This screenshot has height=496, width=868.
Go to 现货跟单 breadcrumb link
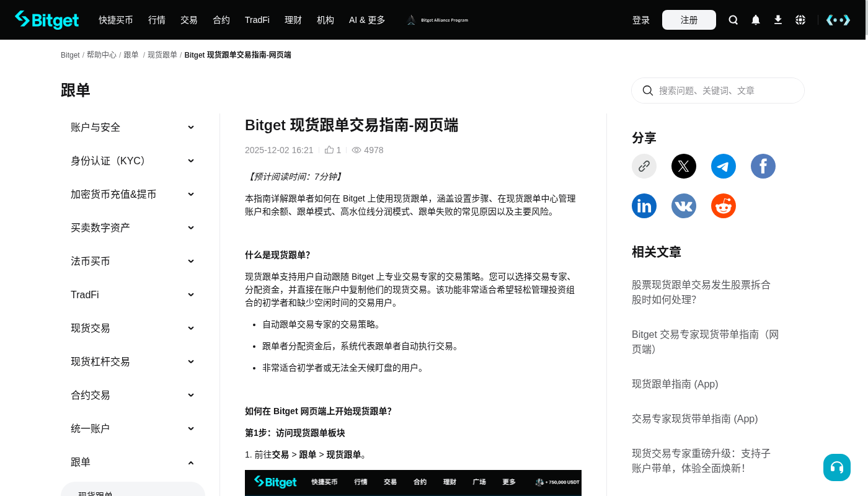[162, 55]
